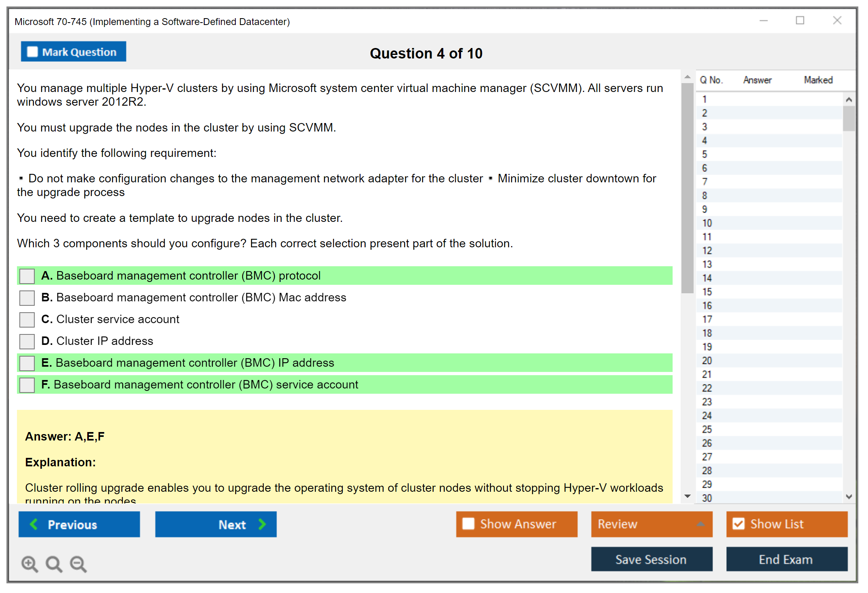The width and height of the screenshot is (868, 593).
Task: Click the green right arrow on Next
Action: pos(262,524)
